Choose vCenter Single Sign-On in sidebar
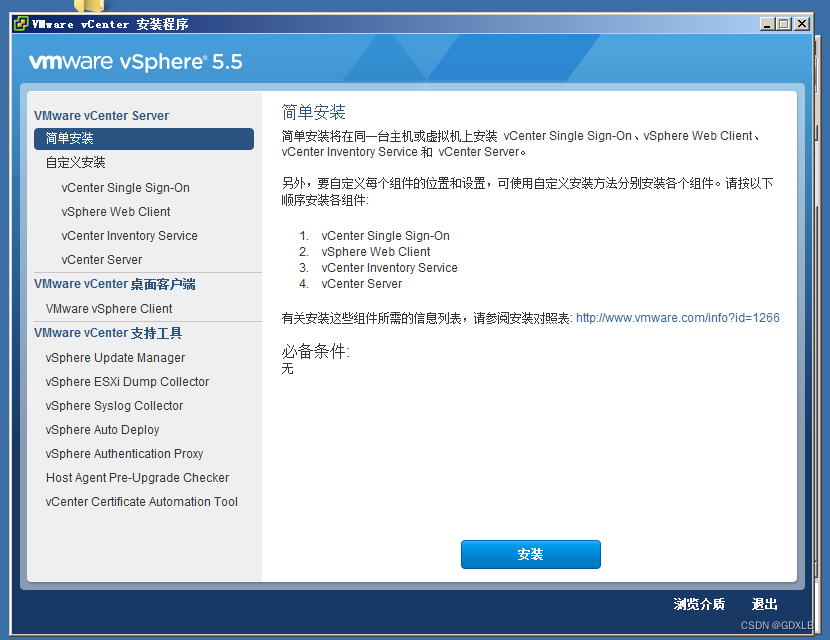830x640 pixels. tap(125, 188)
